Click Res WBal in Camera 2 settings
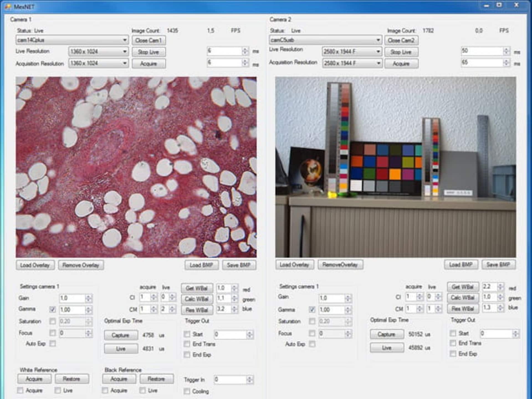532x399 pixels. point(463,309)
